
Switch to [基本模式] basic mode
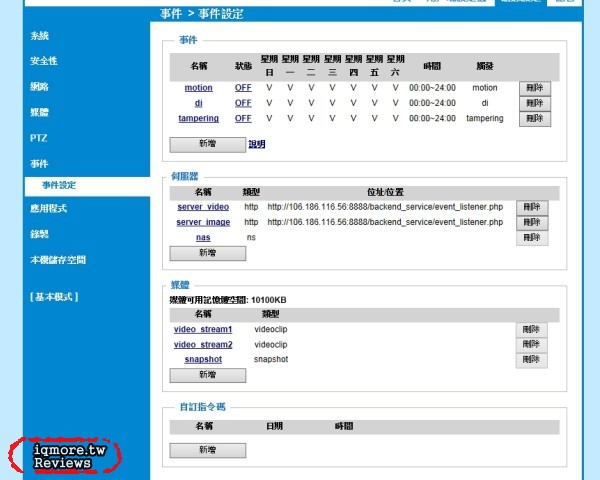54,297
